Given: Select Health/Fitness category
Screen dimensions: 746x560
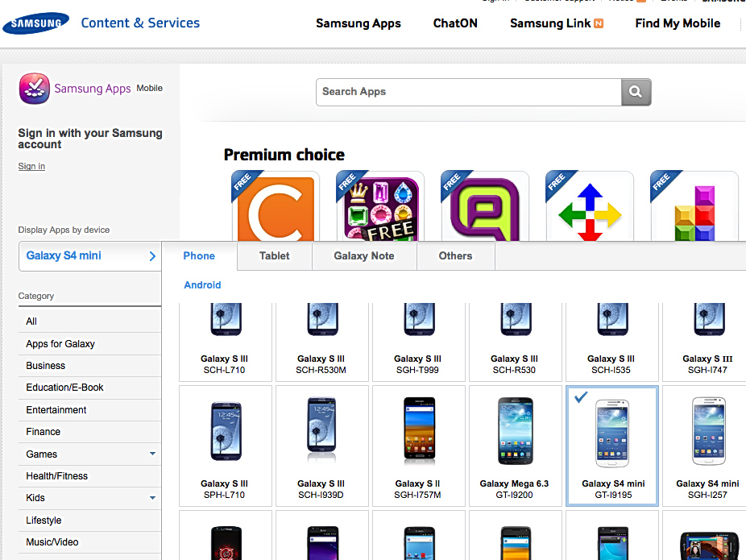Looking at the screenshot, I should point(90,476).
